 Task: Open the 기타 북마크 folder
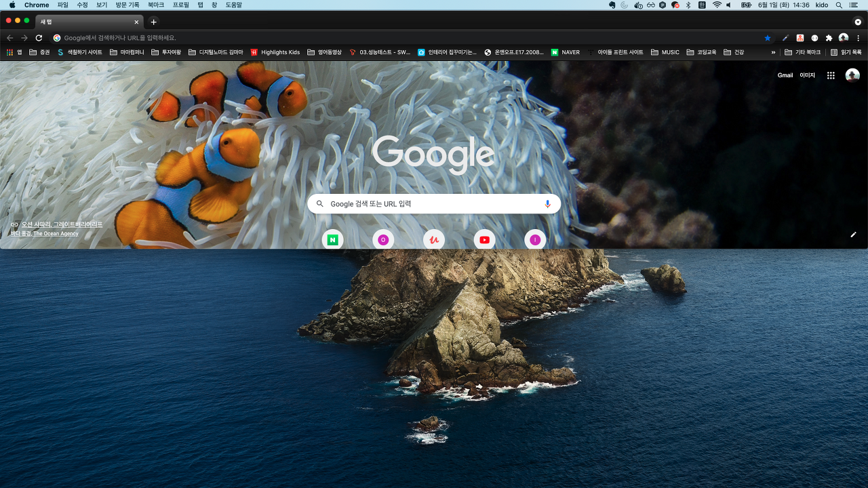click(x=802, y=52)
